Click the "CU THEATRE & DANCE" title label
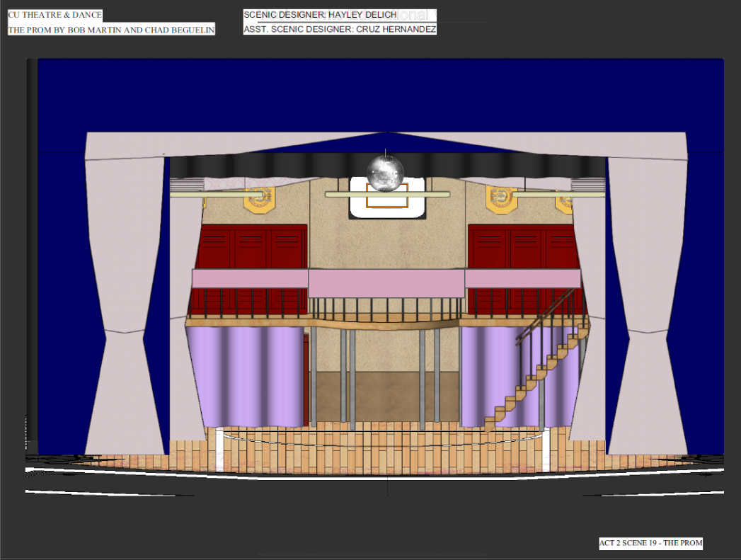 54,13
